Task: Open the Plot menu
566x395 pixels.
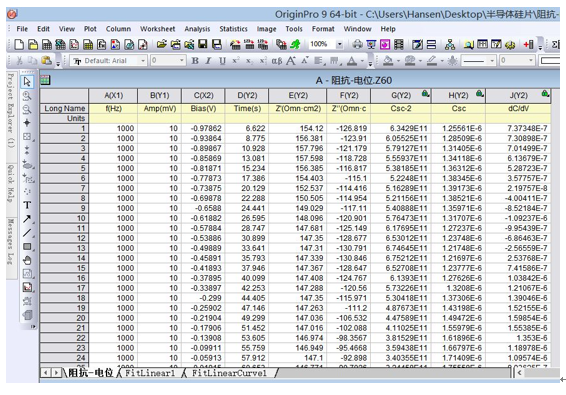Action: [x=90, y=29]
